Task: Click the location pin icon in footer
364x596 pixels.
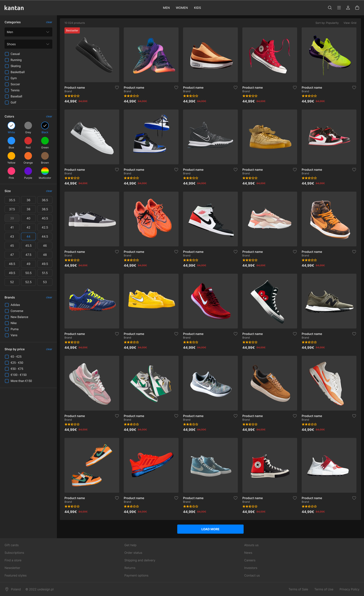Action: click(7, 589)
